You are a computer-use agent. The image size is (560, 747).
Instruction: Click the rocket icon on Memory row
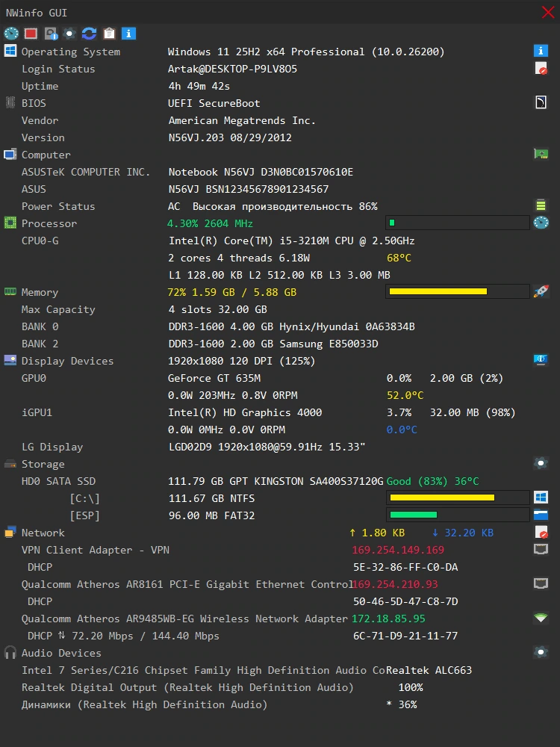[x=541, y=291]
